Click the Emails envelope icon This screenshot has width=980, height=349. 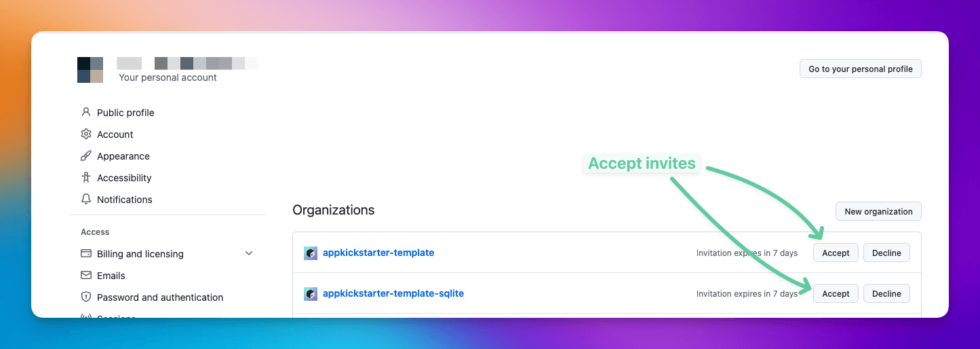point(86,276)
